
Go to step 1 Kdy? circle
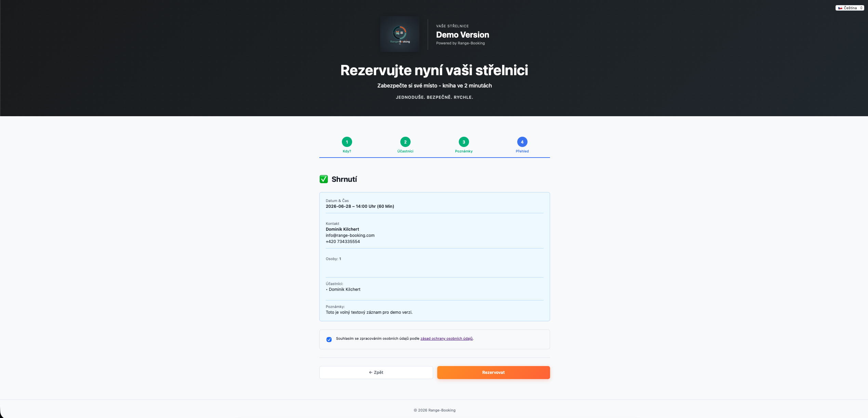[347, 142]
